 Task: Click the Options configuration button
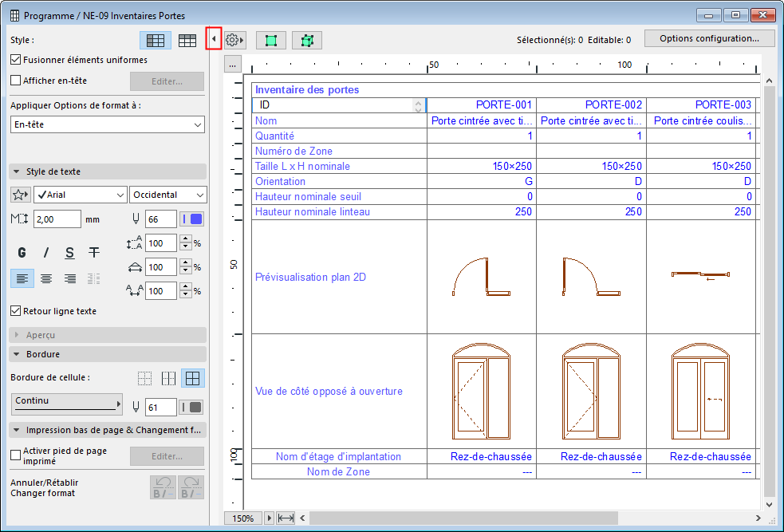(x=709, y=38)
